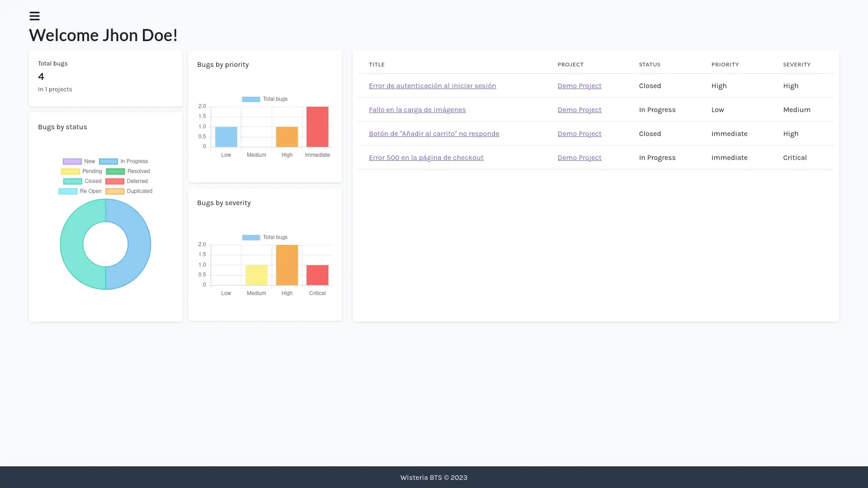
Task: Toggle the Resolved legend swatch
Action: tap(115, 171)
